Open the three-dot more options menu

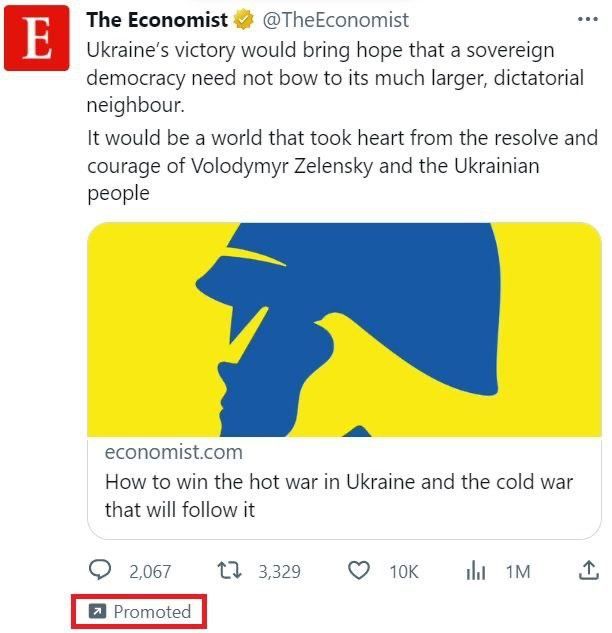click(587, 19)
